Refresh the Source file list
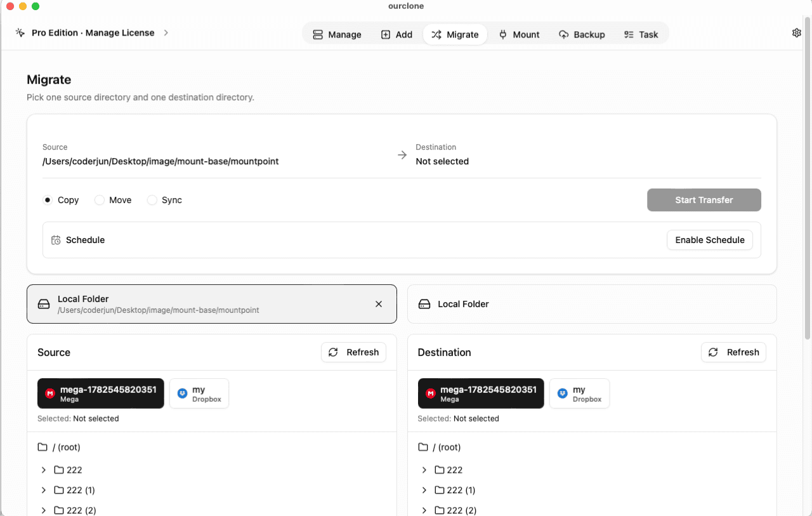 [353, 352]
